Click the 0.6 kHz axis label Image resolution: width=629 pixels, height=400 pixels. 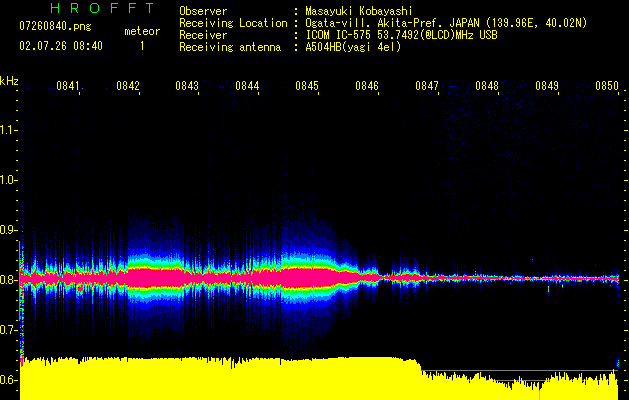pyautogui.click(x=8, y=380)
